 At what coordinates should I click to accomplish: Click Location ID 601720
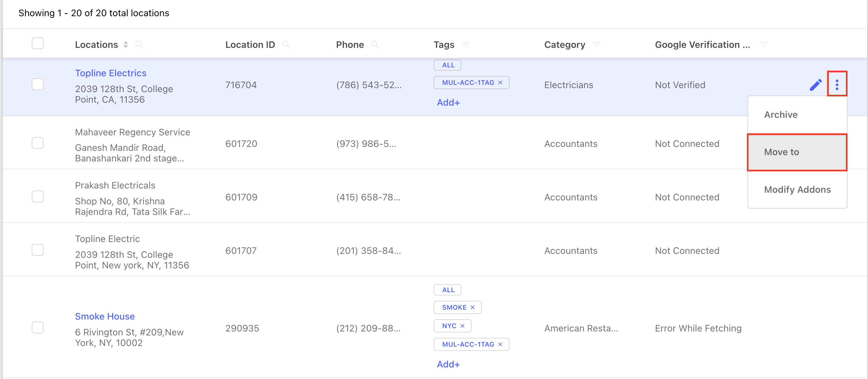point(241,144)
